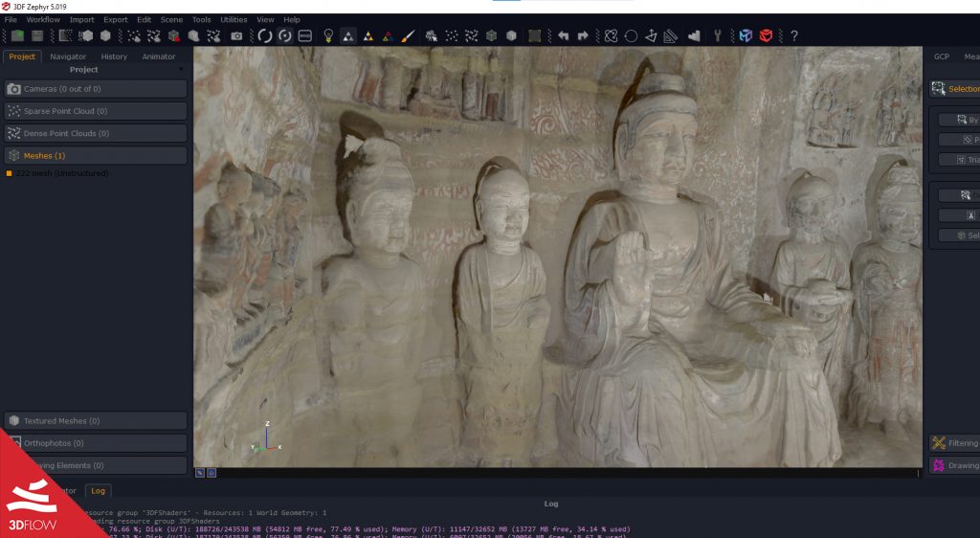Select the open-ring orbit navigation icon
The width and height of the screenshot is (980, 538).
265,35
